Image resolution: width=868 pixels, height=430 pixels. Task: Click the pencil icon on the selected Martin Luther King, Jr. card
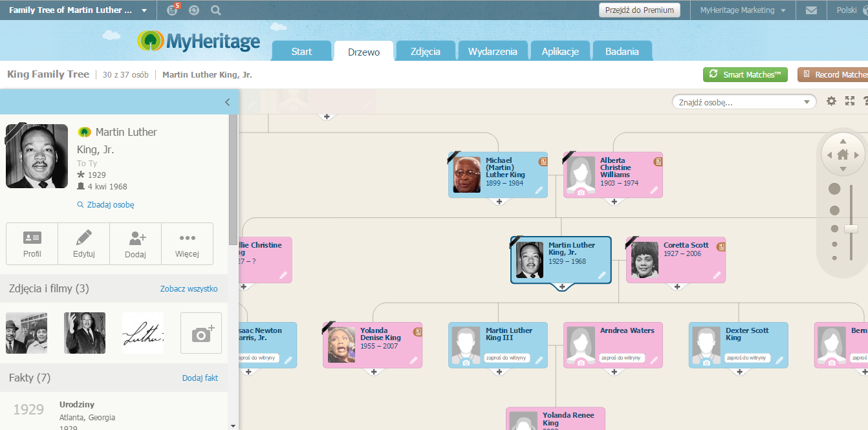pos(602,275)
